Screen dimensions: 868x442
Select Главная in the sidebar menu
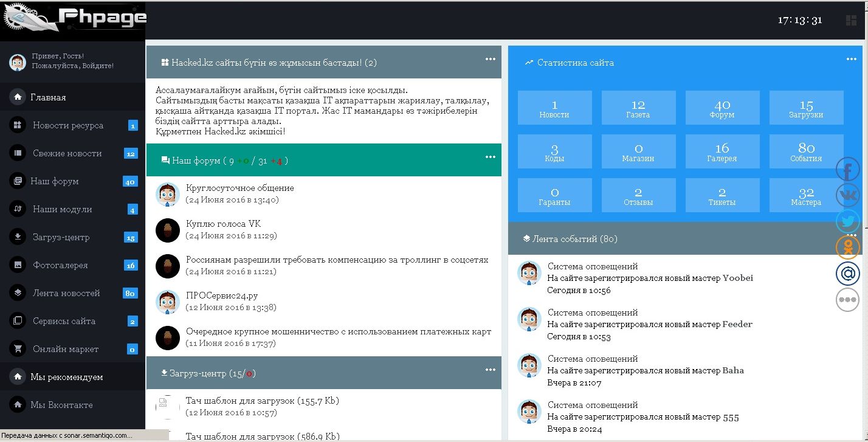point(72,97)
